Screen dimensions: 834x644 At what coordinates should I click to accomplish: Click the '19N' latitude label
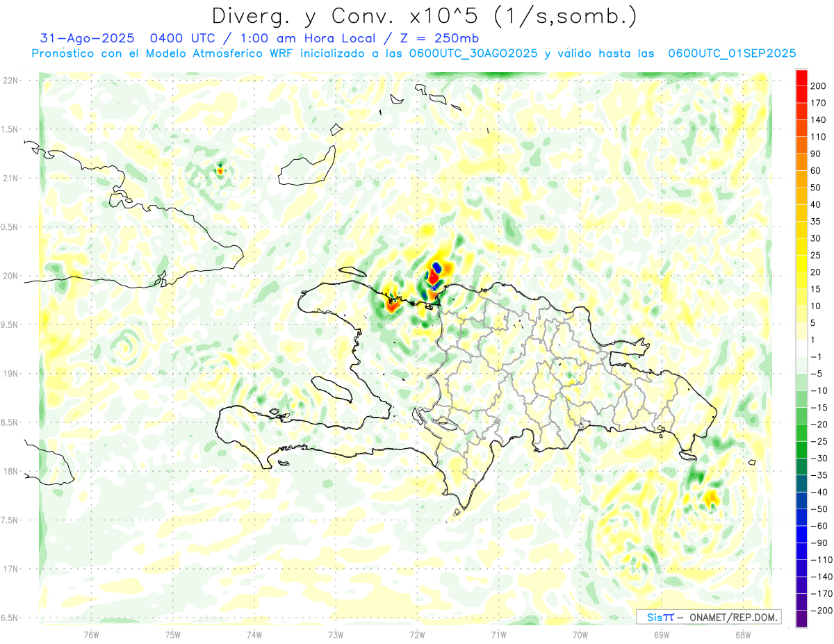[10, 374]
